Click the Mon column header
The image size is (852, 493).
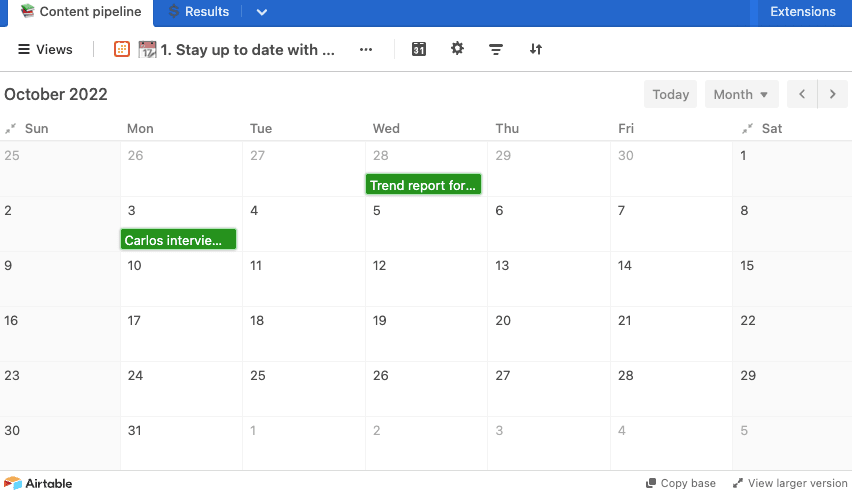(140, 129)
